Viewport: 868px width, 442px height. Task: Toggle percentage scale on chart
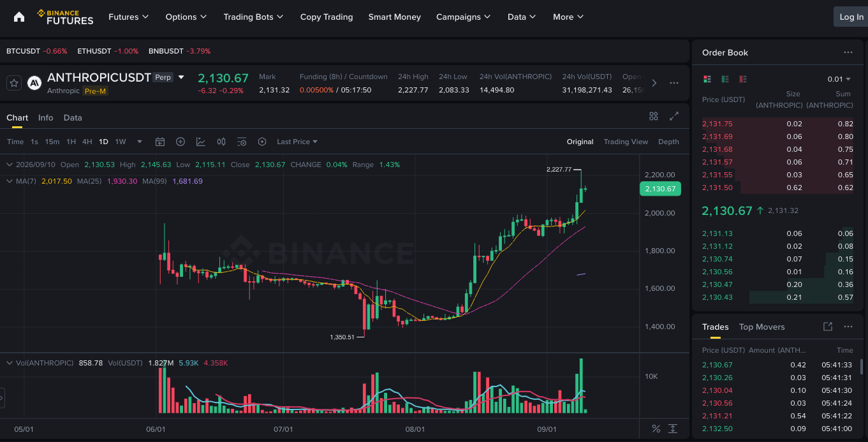click(656, 429)
